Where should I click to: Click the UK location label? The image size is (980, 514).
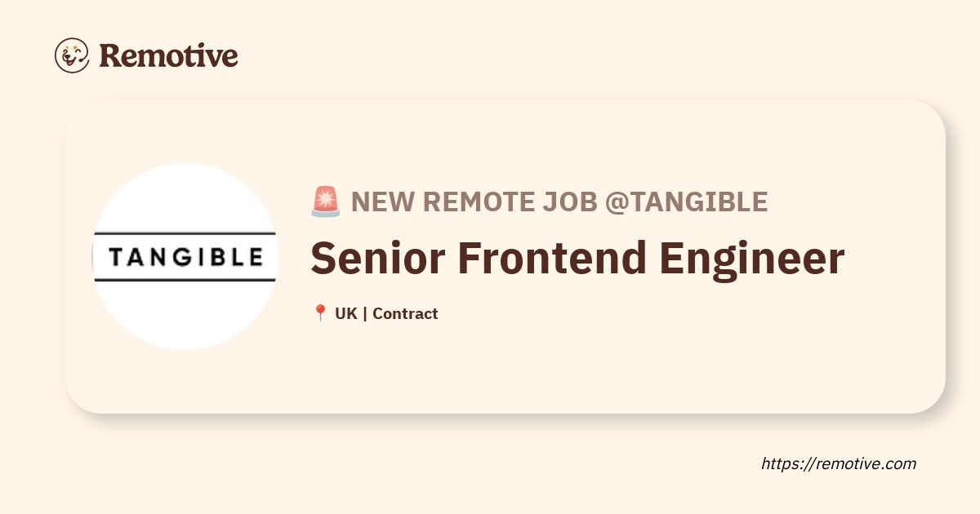point(345,313)
